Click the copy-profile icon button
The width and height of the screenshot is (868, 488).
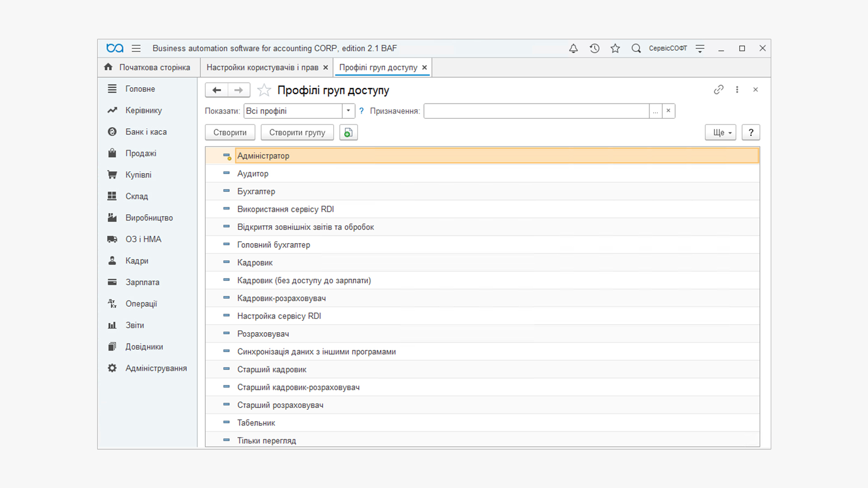[x=349, y=132]
